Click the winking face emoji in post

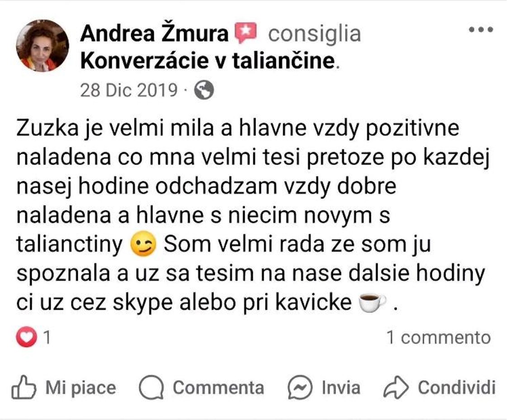coord(143,244)
